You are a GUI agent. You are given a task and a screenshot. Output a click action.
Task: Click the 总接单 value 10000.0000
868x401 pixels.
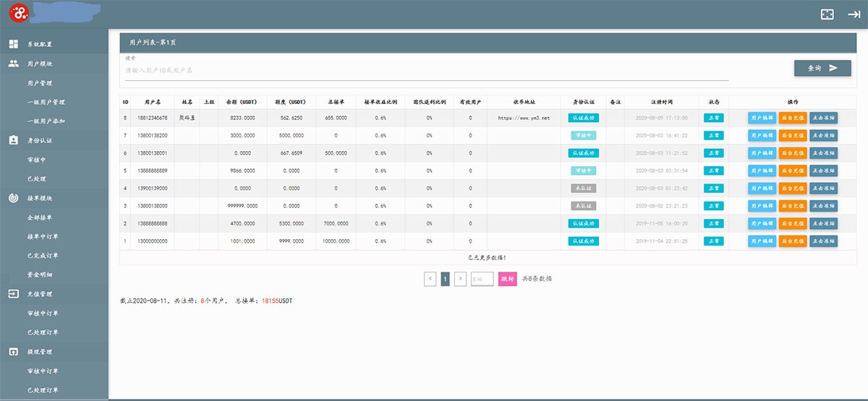click(336, 241)
